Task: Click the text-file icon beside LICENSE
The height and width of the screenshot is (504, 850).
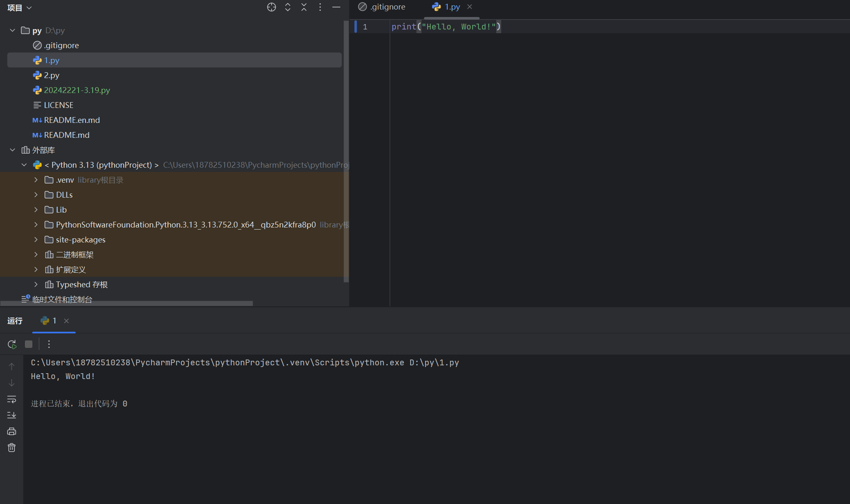Action: pyautogui.click(x=37, y=105)
